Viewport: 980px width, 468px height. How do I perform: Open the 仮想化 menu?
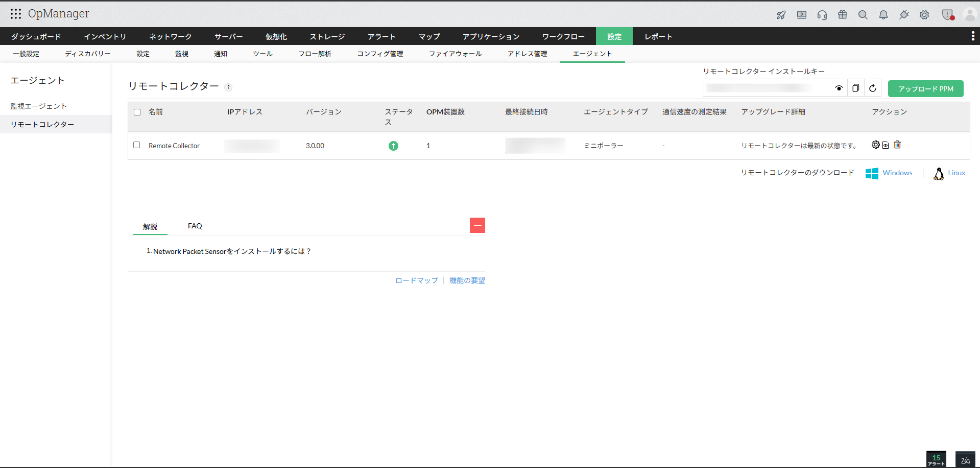(x=276, y=36)
